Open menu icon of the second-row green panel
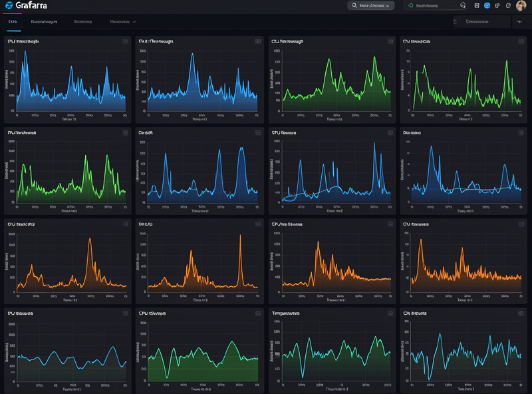 tap(125, 132)
